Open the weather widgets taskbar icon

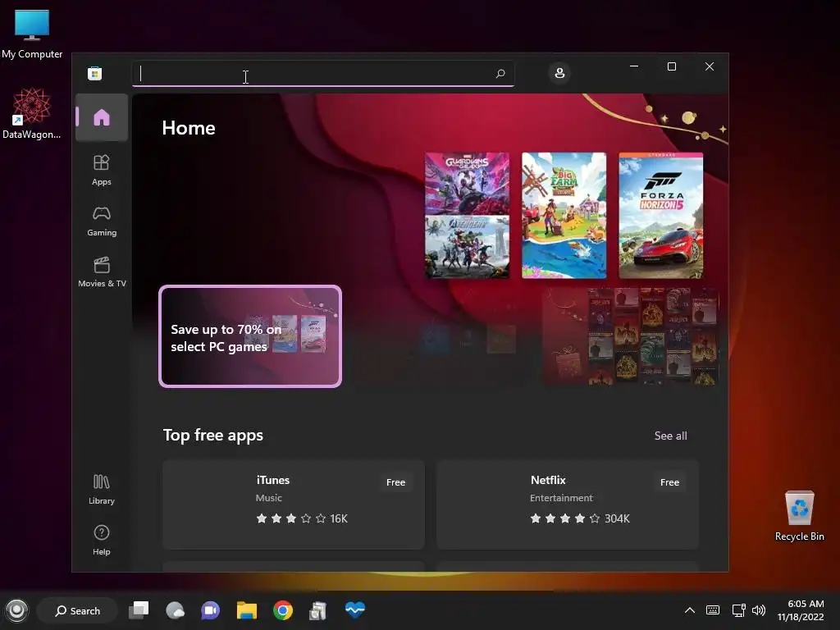coord(175,610)
